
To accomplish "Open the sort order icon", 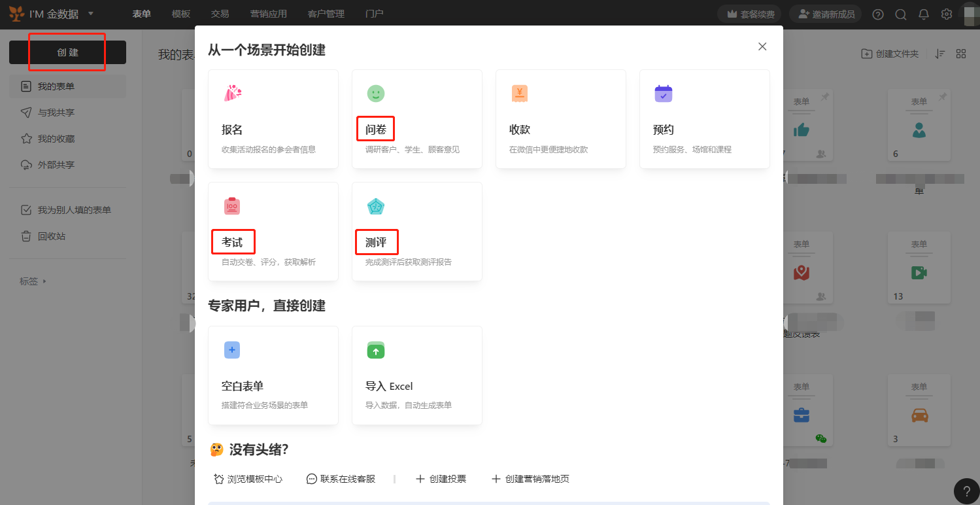I will click(x=940, y=54).
